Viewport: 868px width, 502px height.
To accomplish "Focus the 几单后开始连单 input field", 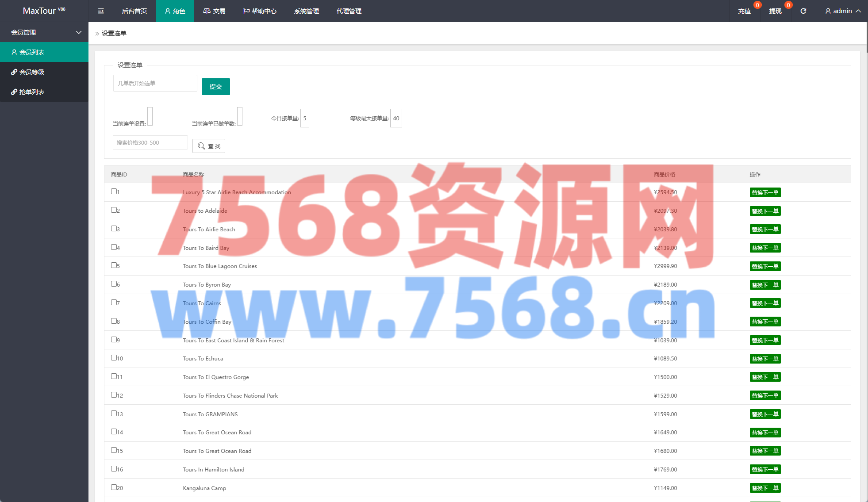I will tap(155, 83).
